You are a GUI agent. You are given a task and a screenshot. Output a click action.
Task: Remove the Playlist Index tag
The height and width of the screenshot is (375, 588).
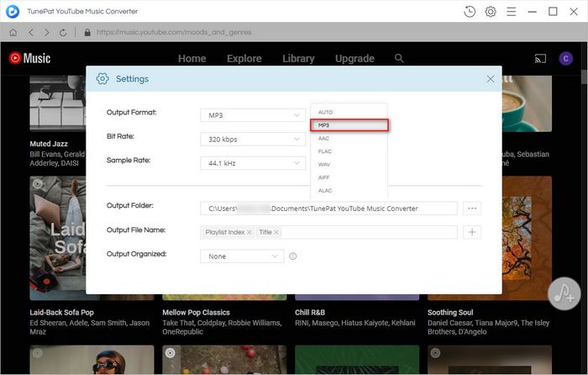tap(249, 232)
